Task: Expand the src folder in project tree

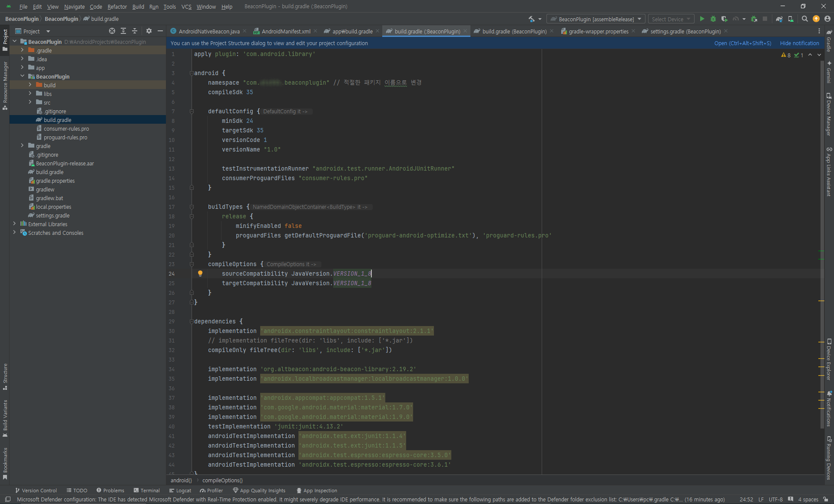Action: (x=30, y=102)
